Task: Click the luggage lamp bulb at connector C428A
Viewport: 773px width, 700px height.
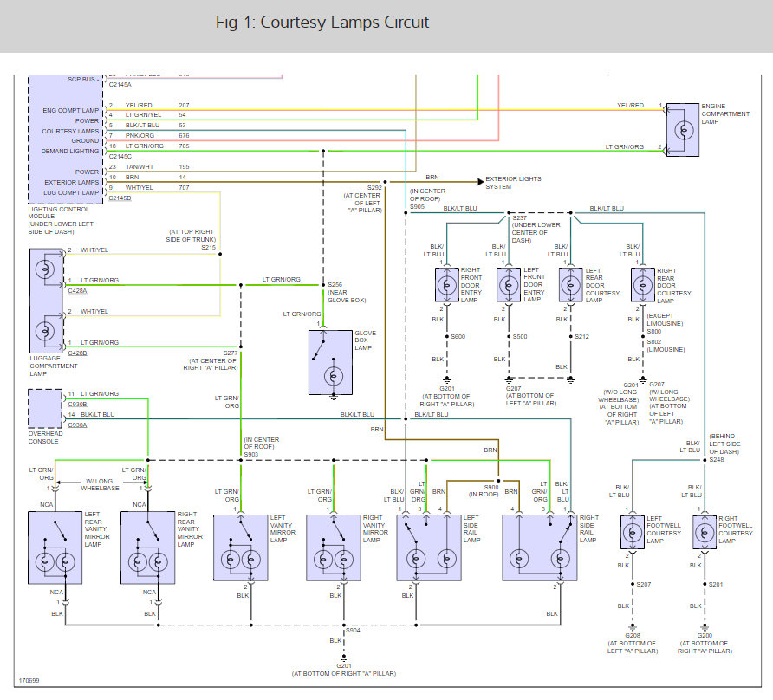Action: click(45, 269)
